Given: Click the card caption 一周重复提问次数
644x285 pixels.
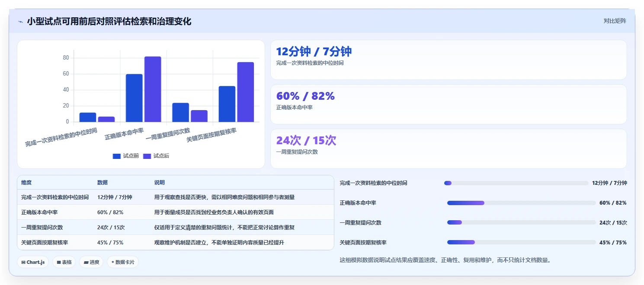Looking at the screenshot, I should (x=297, y=152).
